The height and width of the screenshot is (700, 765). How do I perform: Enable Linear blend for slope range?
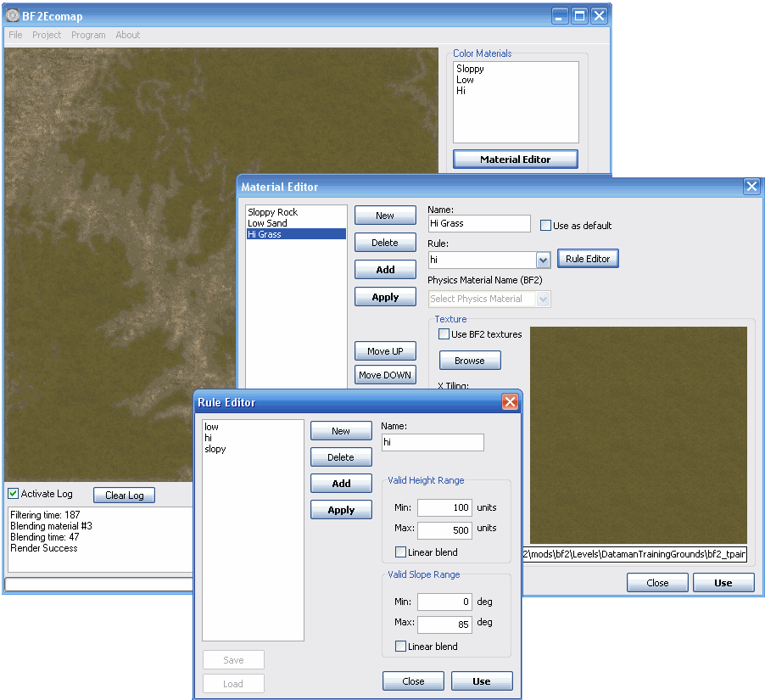click(401, 647)
